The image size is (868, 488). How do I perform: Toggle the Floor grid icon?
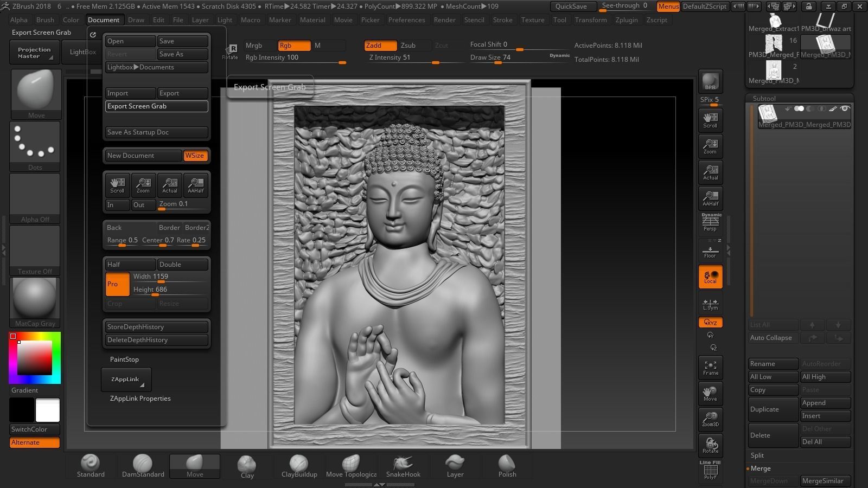tap(710, 249)
